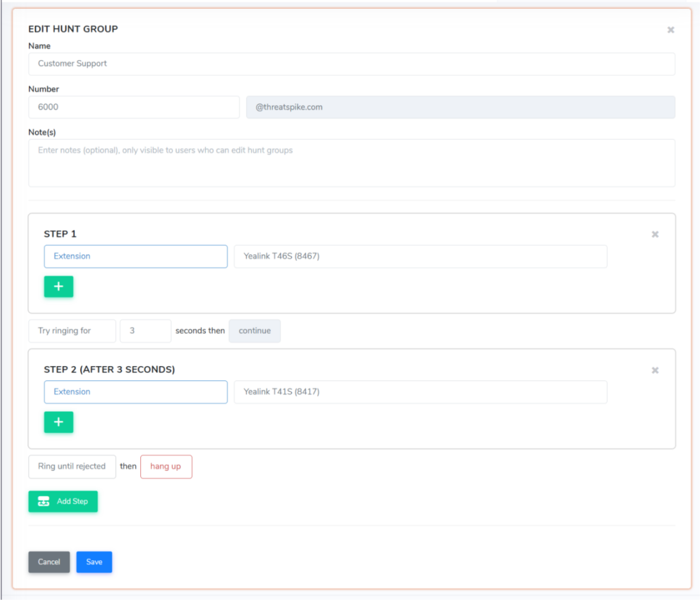The width and height of the screenshot is (700, 600).
Task: Click the continue action selector
Action: pos(255,331)
